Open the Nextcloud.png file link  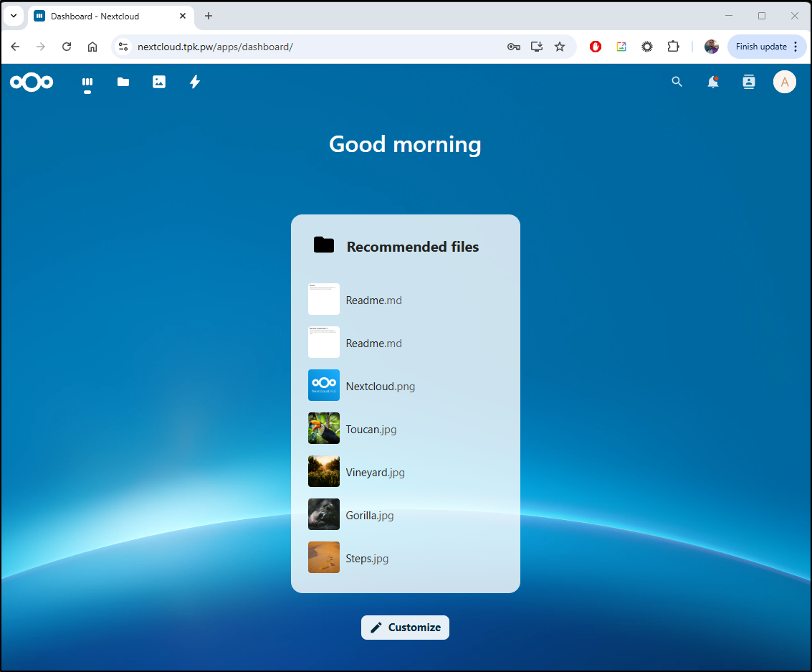tap(380, 387)
